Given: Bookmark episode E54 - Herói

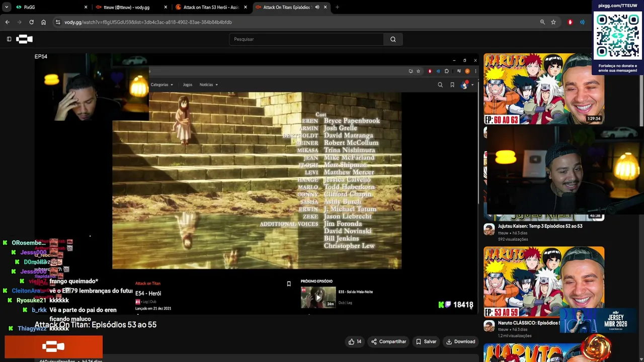Looking at the screenshot, I should tap(289, 284).
